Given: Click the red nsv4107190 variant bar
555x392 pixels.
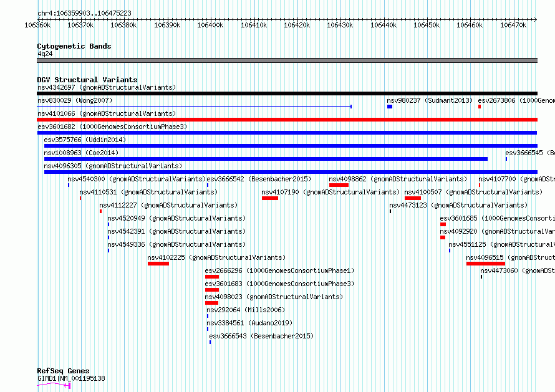Looking at the screenshot, I should click(x=270, y=198).
